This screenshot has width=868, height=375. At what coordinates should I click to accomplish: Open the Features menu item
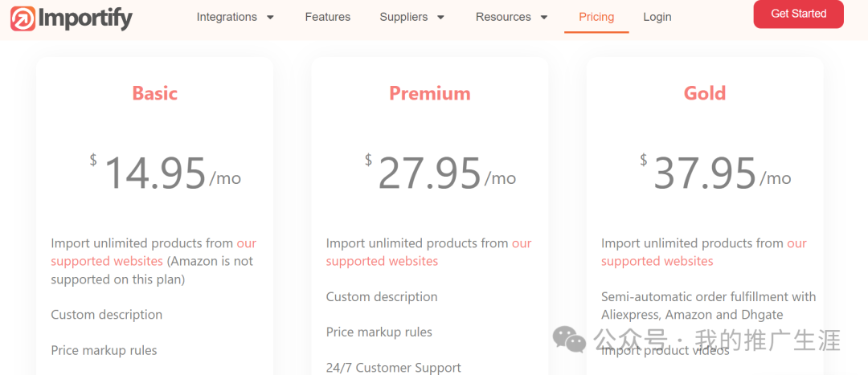(x=327, y=17)
